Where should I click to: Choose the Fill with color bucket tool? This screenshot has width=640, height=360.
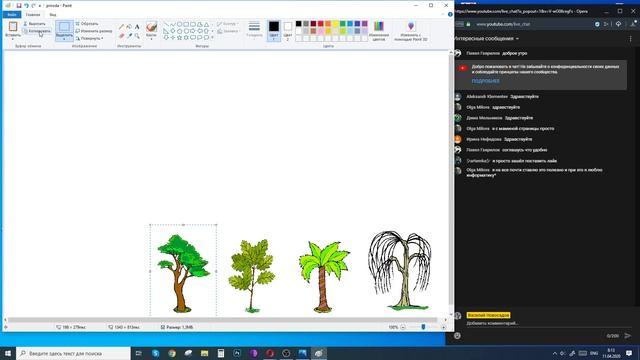click(x=129, y=27)
